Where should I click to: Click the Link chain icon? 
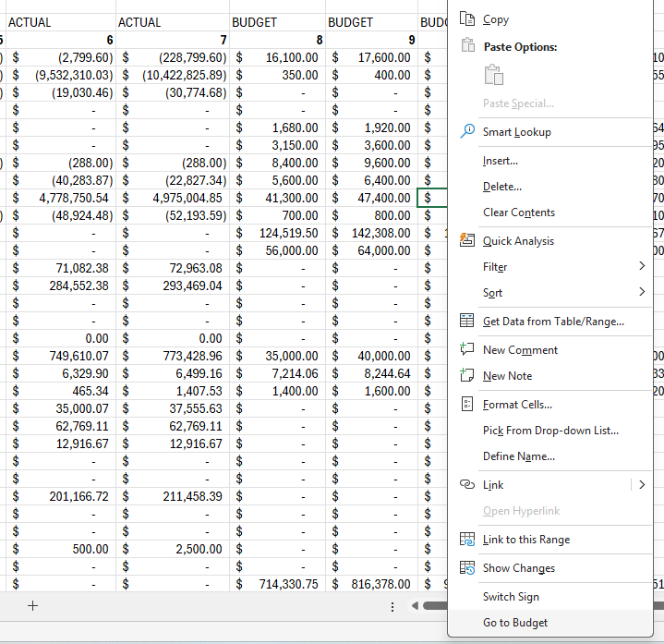click(467, 485)
